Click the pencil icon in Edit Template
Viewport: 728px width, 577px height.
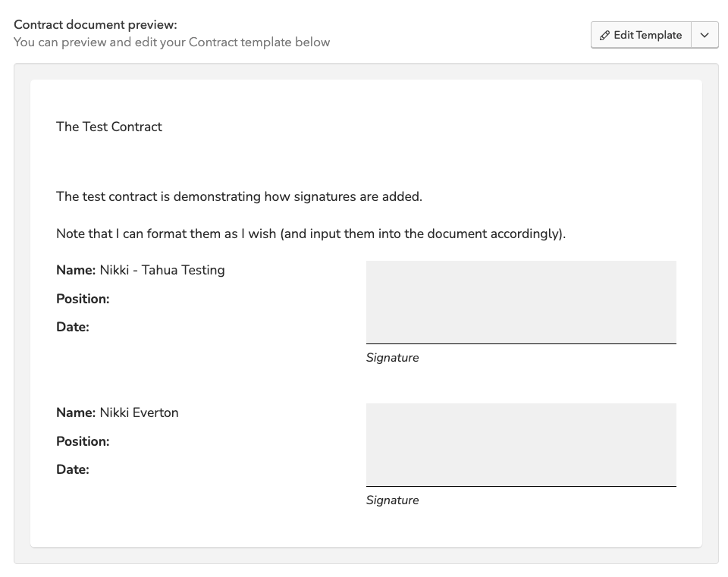(x=604, y=36)
